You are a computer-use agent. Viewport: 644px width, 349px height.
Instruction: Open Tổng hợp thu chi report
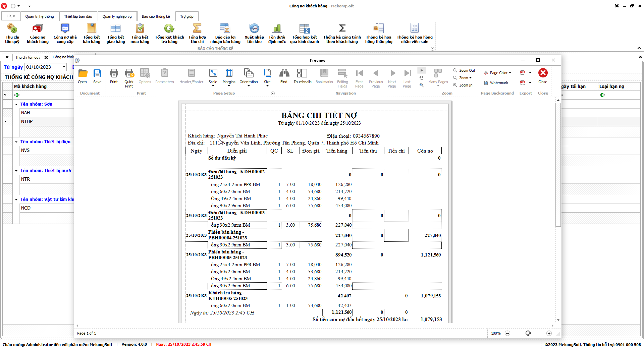coord(197,33)
